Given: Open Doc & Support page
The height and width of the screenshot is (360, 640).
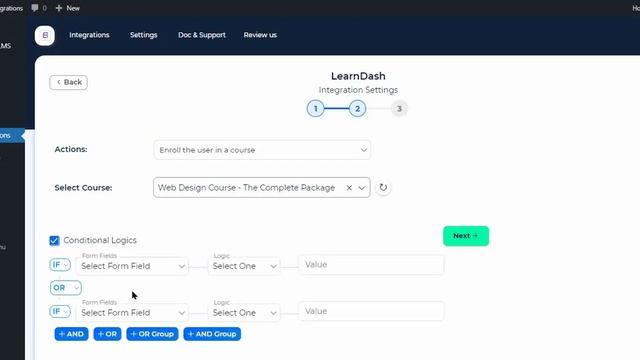Looking at the screenshot, I should tap(202, 35).
